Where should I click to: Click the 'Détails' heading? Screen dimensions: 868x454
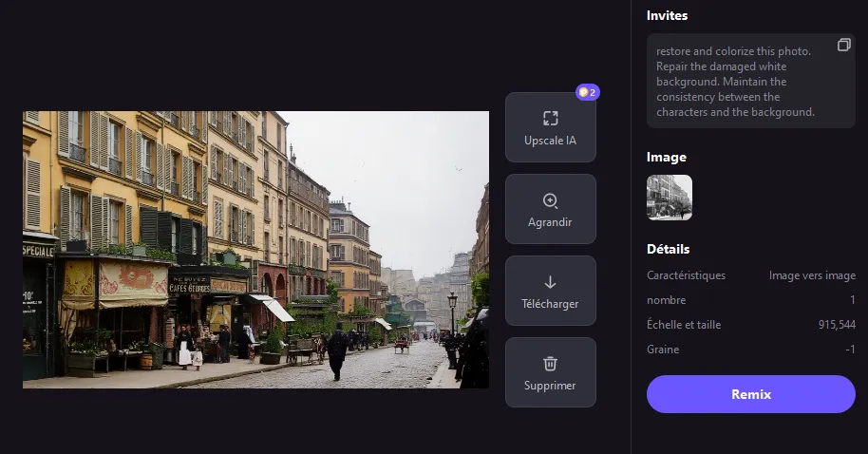(x=669, y=249)
